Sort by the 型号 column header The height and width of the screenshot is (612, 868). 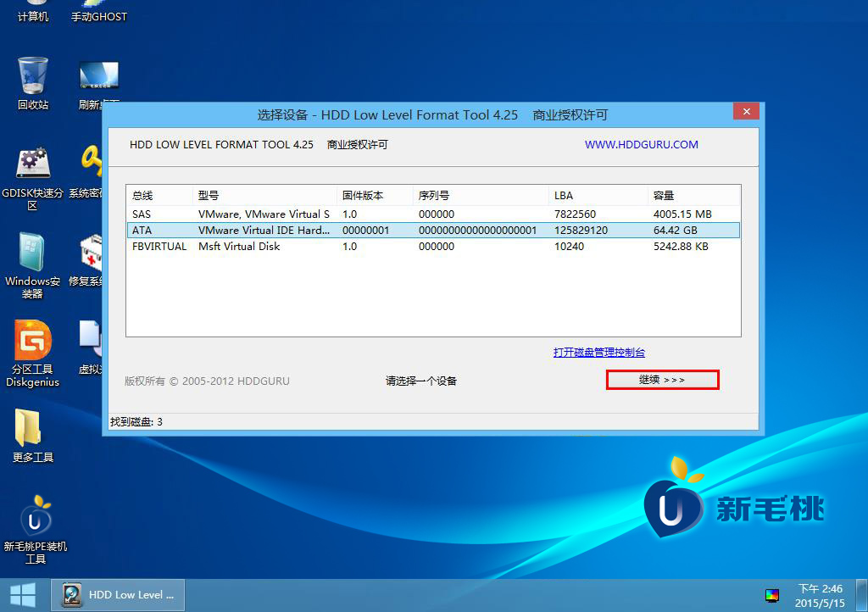coord(264,195)
